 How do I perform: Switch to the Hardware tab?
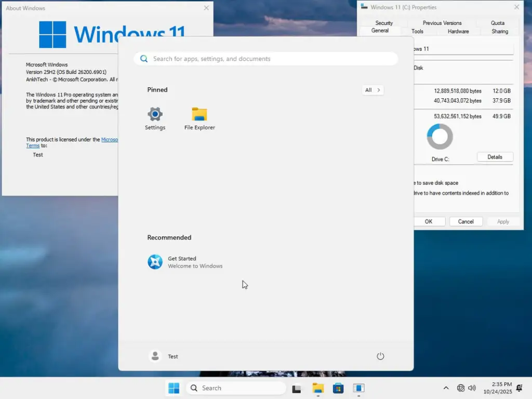click(458, 31)
